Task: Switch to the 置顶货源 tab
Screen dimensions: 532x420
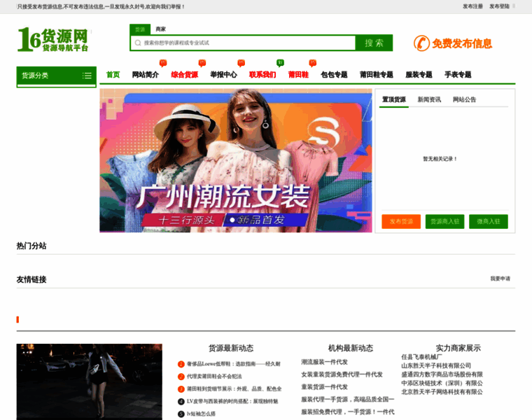Action: pyautogui.click(x=394, y=99)
